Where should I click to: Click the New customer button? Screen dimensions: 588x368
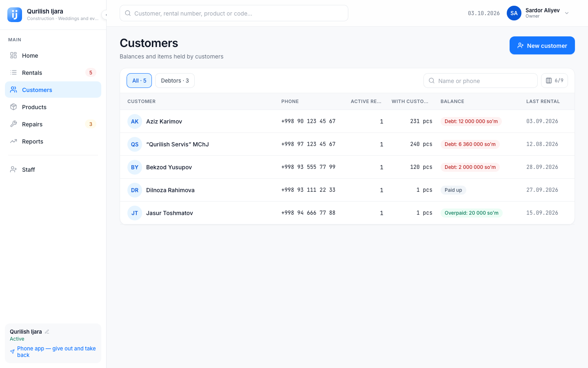tap(542, 45)
